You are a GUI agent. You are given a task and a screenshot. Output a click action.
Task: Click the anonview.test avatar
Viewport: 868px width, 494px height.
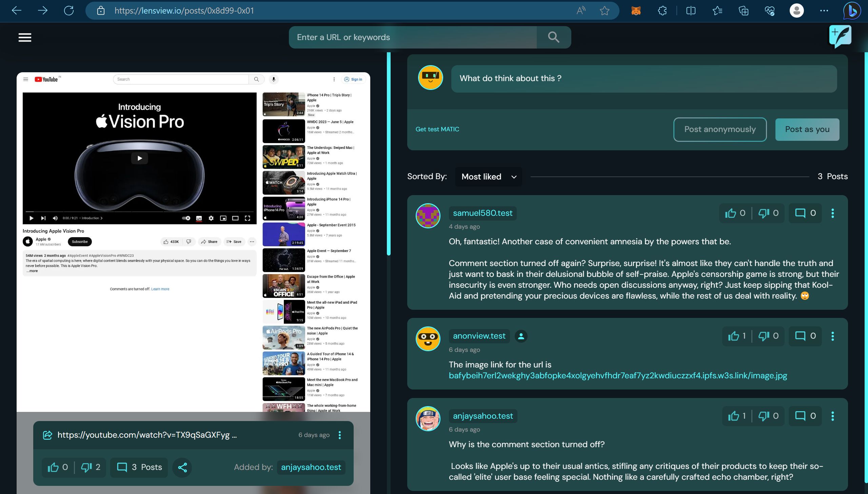point(428,339)
